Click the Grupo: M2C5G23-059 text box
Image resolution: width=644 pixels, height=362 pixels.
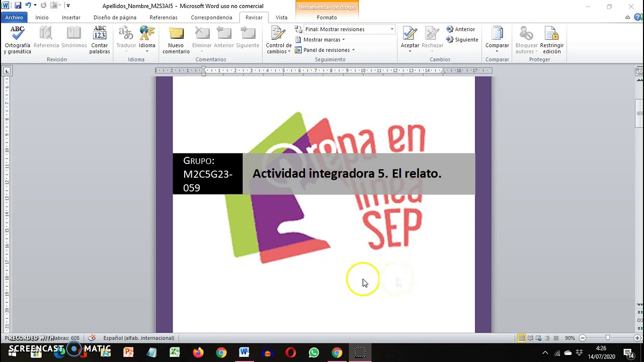(x=207, y=174)
